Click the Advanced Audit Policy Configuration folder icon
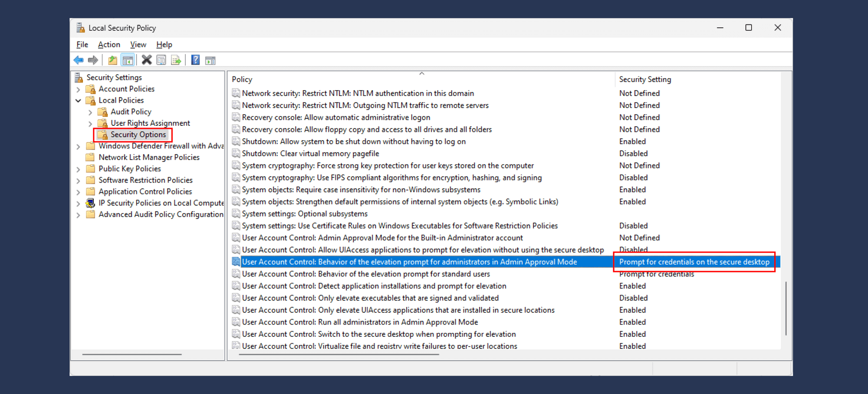 pos(90,214)
